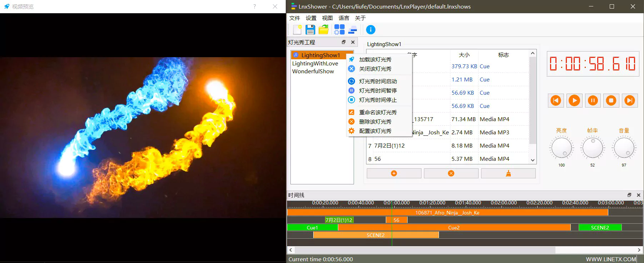Click the add item plus button
Viewport: 644px width, 263px height.
(394, 173)
